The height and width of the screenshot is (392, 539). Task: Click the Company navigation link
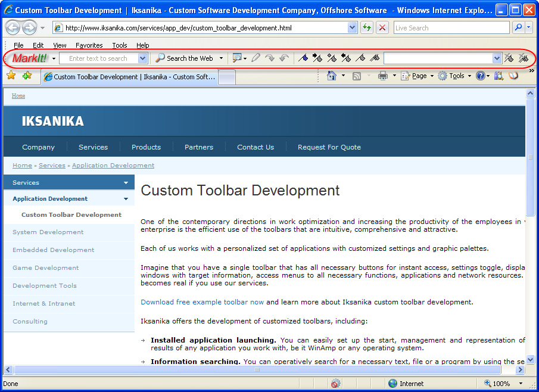(39, 147)
